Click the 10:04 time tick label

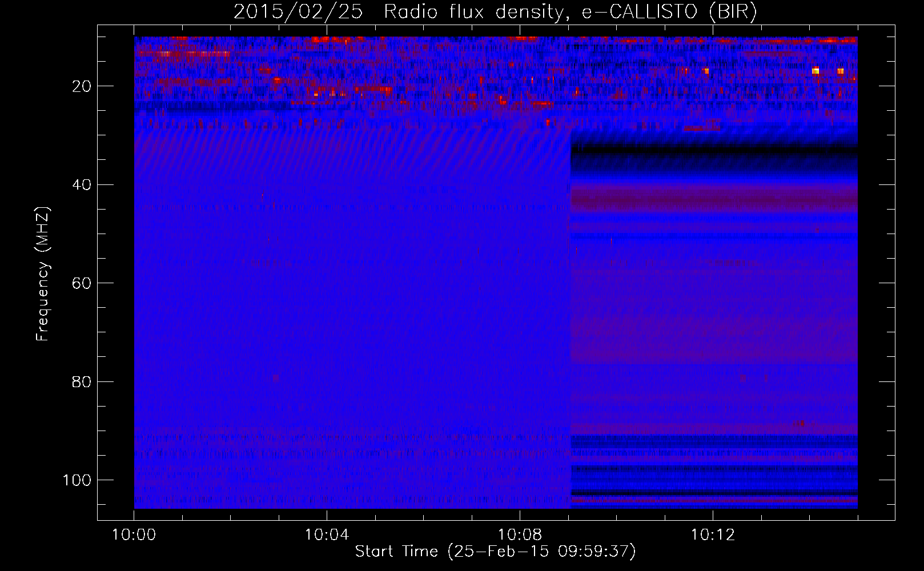pos(327,534)
